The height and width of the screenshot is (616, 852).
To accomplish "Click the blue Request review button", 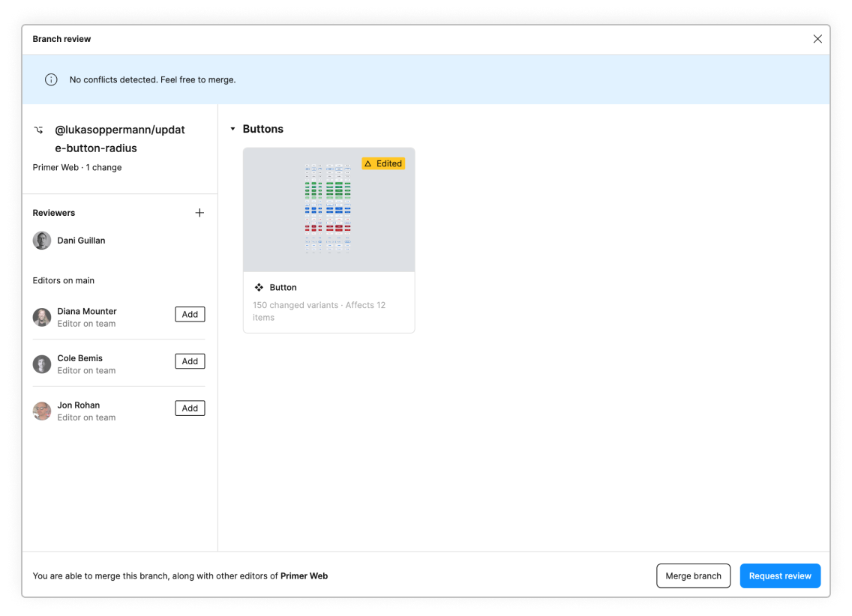I will (x=780, y=576).
